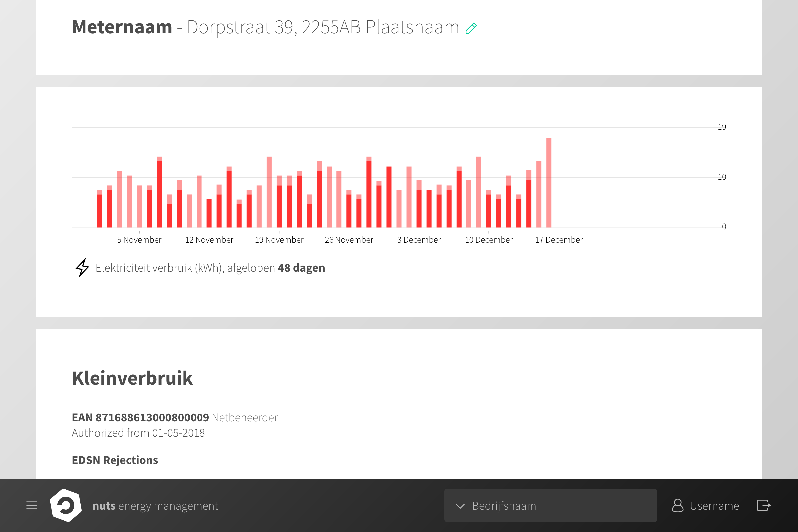Viewport: 798px width, 532px height.
Task: Open the Bedrijfsnaam company selector
Action: 550,505
